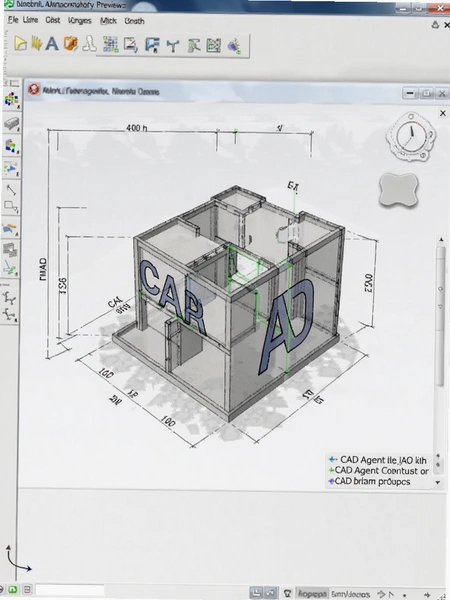Click the green crossed-square grid icon
This screenshot has width=450, height=600.
[x=214, y=46]
